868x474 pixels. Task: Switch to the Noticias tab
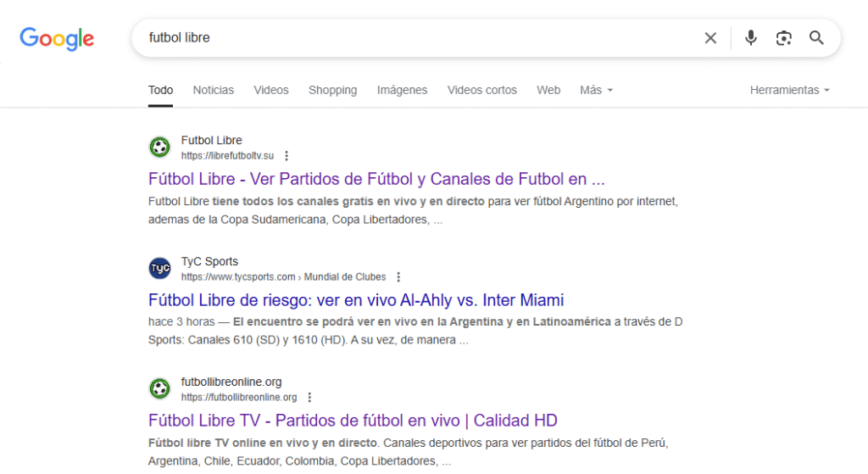tap(213, 90)
